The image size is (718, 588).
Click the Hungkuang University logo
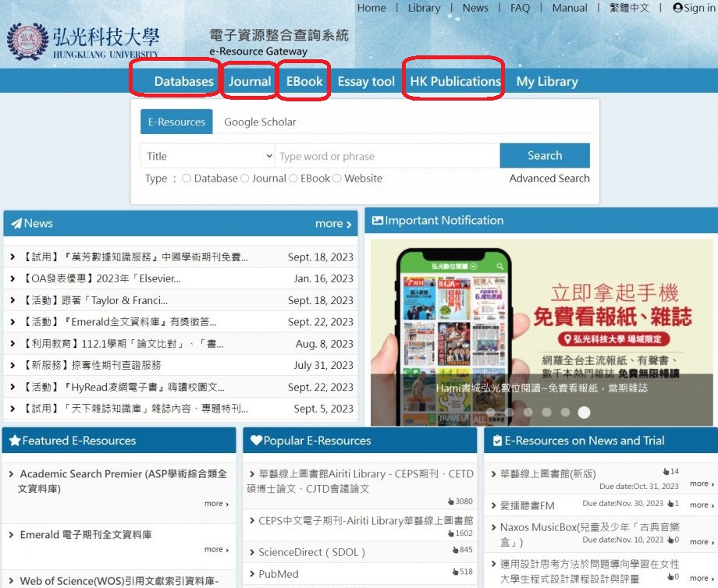pyautogui.click(x=83, y=41)
